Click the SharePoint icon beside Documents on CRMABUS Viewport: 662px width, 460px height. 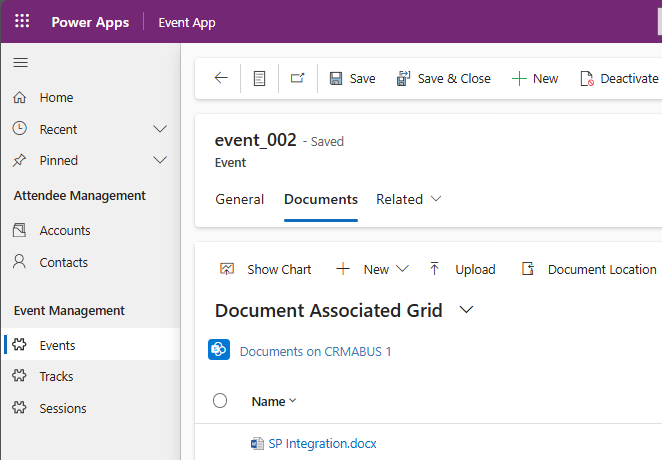tap(219, 349)
